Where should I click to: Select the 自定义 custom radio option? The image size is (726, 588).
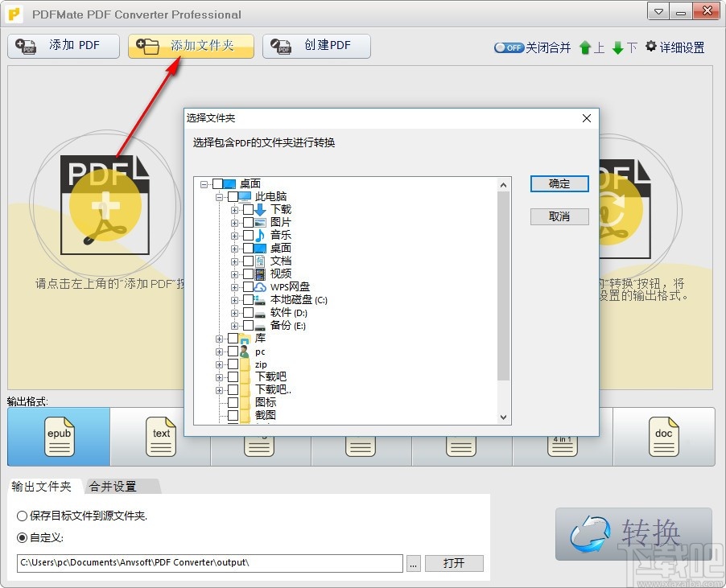click(x=22, y=537)
